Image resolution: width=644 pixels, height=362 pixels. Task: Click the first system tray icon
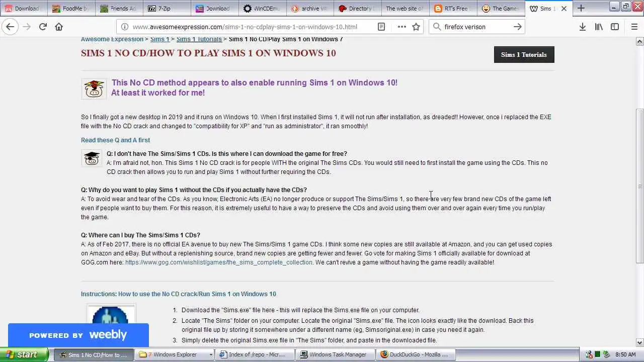589,354
